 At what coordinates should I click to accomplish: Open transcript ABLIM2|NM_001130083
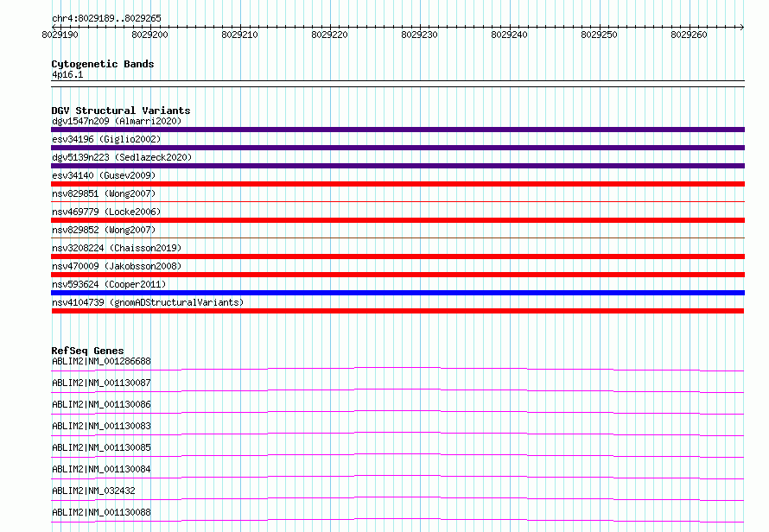(101, 426)
